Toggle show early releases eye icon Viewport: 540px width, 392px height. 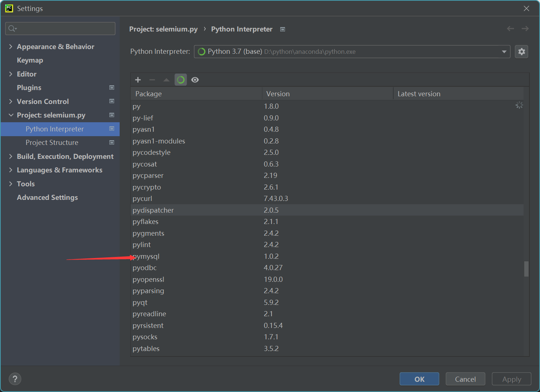click(195, 80)
